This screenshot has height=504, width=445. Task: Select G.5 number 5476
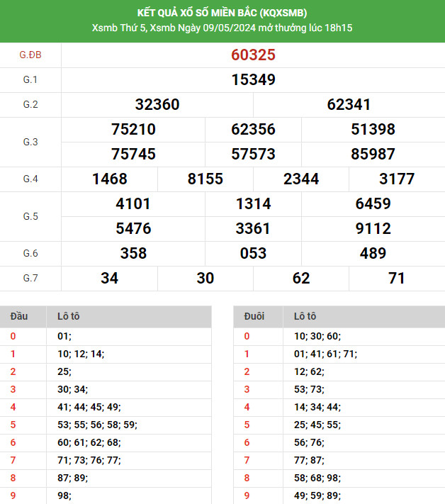(133, 228)
